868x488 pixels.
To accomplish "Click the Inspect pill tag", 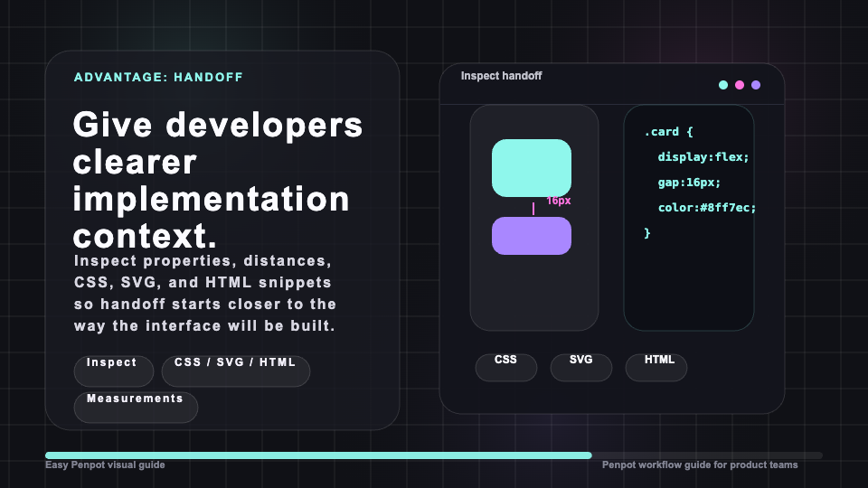I will coord(114,371).
